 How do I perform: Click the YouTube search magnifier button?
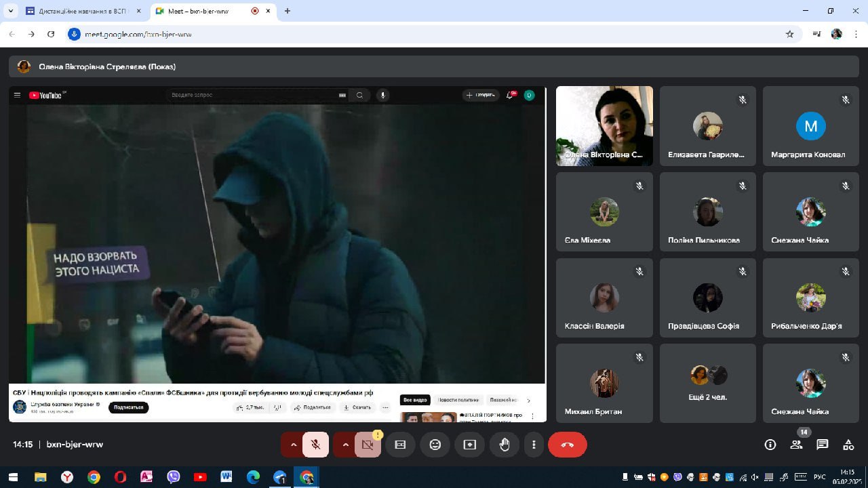click(x=359, y=96)
